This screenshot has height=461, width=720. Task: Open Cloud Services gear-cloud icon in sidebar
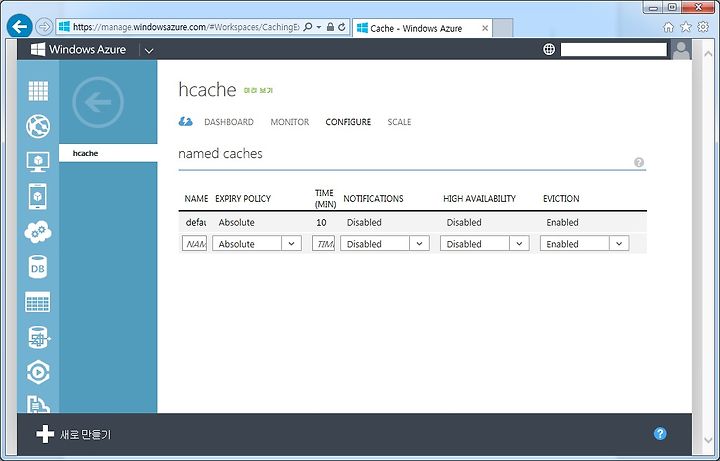click(x=38, y=232)
